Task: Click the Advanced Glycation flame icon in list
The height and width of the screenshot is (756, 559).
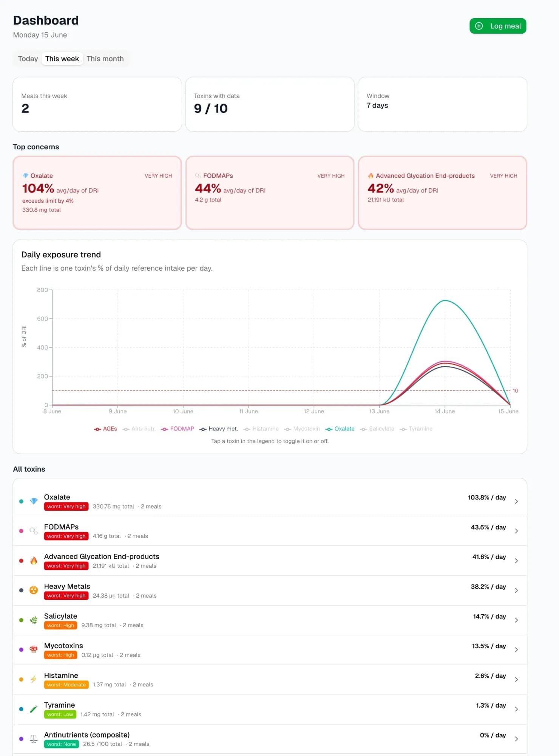Action: pyautogui.click(x=34, y=561)
